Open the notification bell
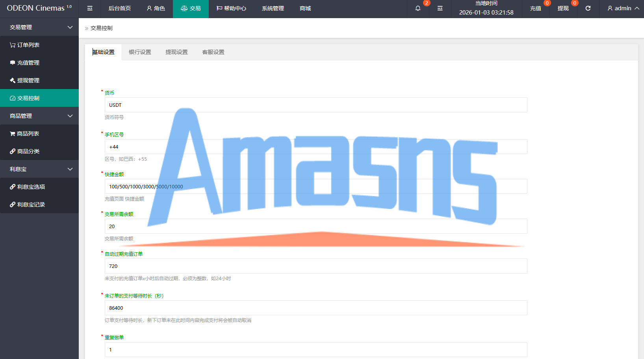This screenshot has height=359, width=644. 418,8
